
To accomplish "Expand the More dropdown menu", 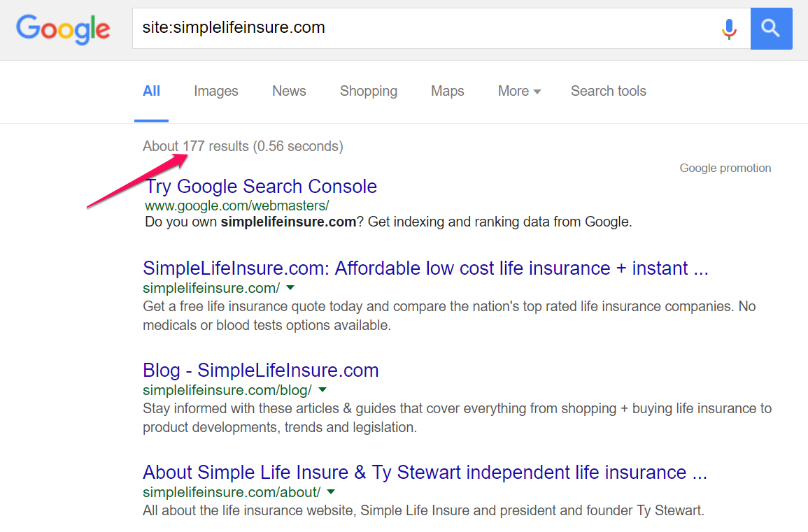I will click(x=519, y=91).
